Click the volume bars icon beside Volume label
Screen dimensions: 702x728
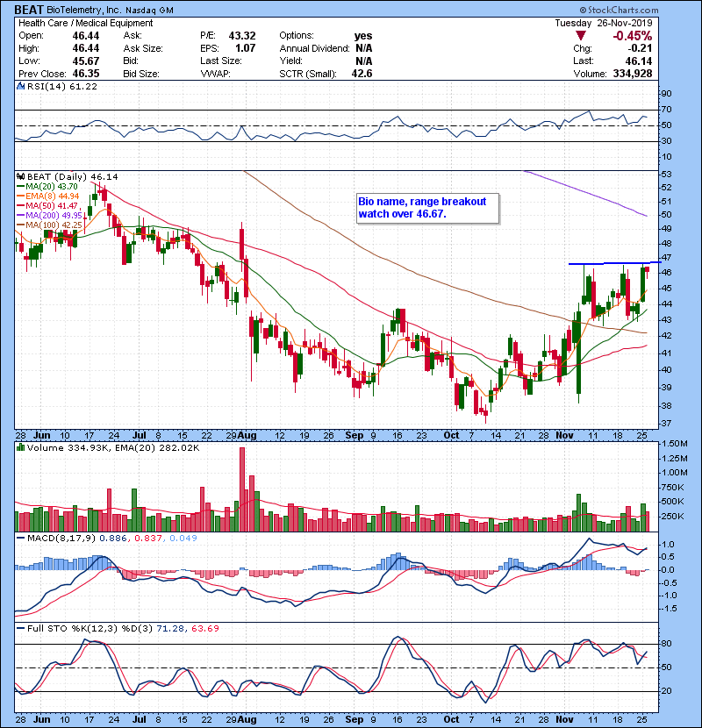tap(20, 447)
